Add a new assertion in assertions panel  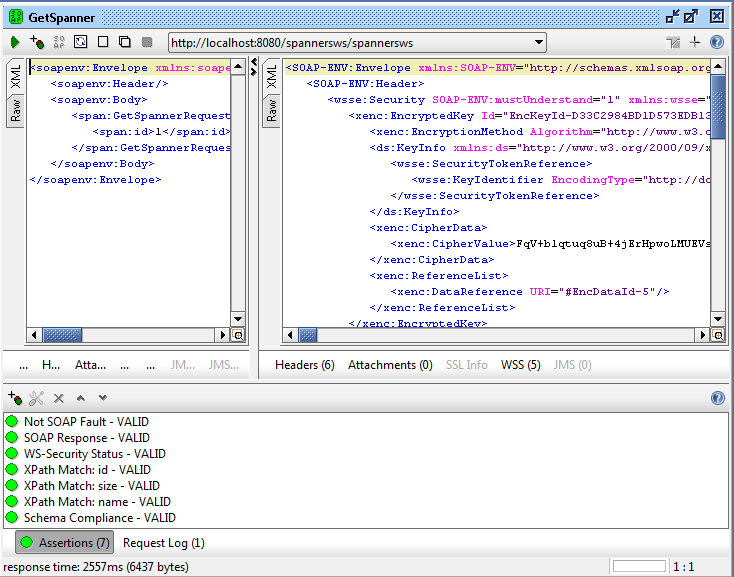point(15,398)
